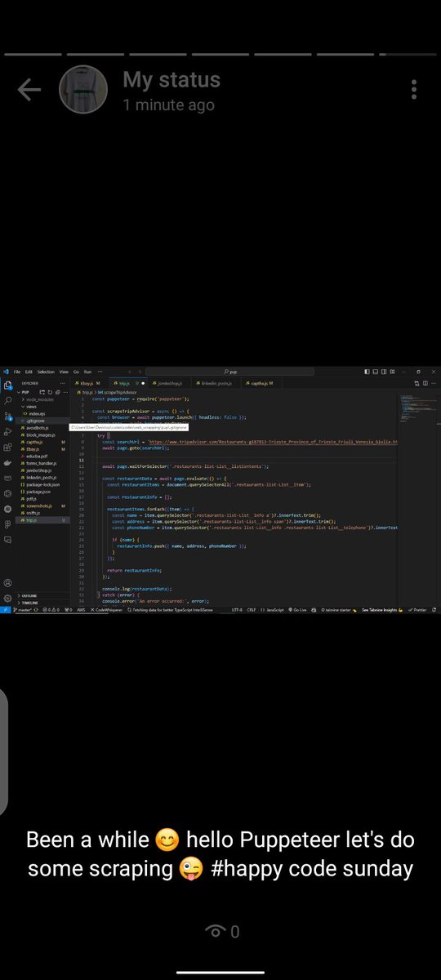
Task: Toggle primary side bar layout icon
Action: click(x=367, y=372)
